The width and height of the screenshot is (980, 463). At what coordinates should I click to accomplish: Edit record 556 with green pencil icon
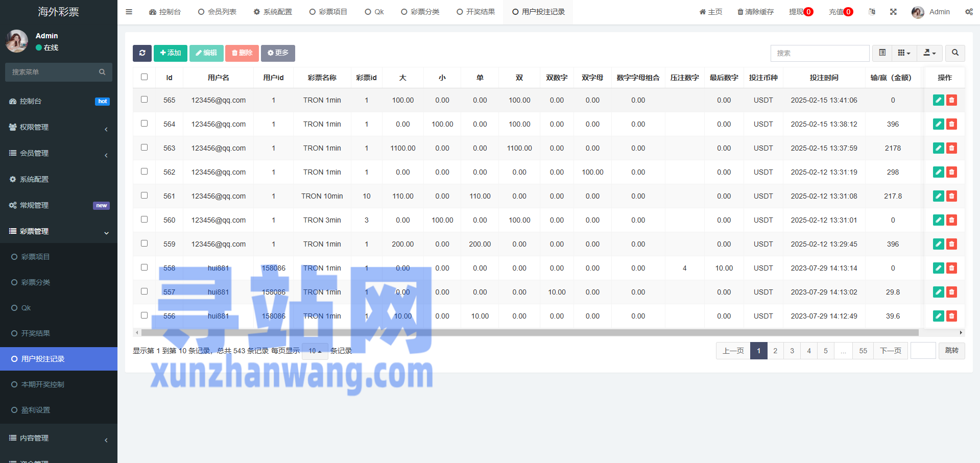(938, 316)
